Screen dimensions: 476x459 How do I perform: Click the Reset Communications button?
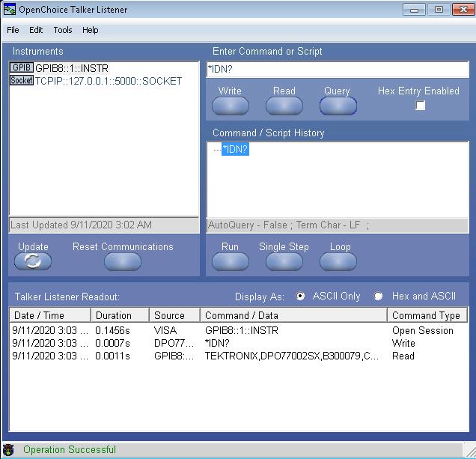[x=123, y=261]
